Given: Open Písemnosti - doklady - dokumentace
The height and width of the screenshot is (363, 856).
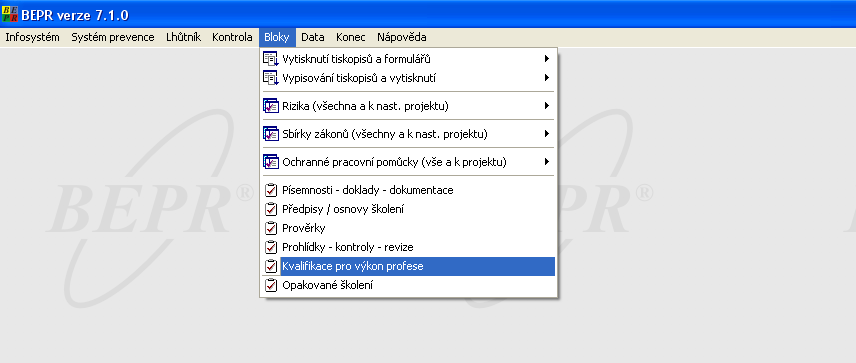Looking at the screenshot, I should click(x=408, y=190).
